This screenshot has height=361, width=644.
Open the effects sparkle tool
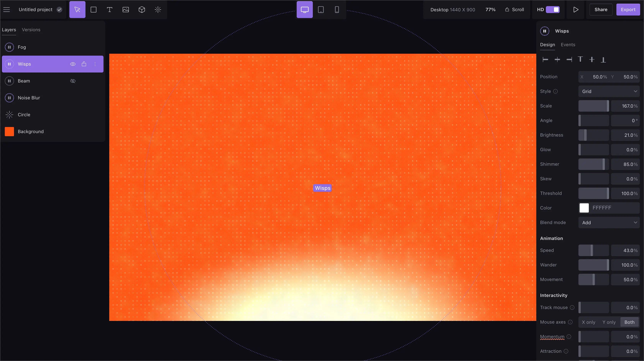pos(158,10)
